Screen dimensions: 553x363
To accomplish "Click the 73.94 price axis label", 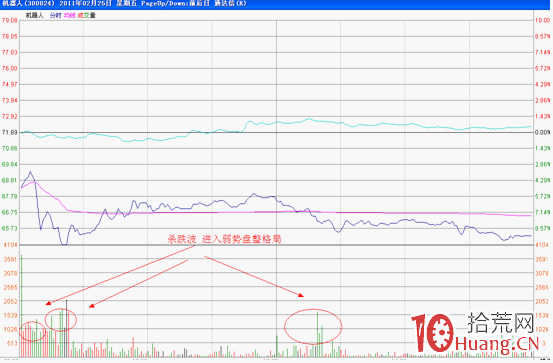I will pyautogui.click(x=10, y=101).
